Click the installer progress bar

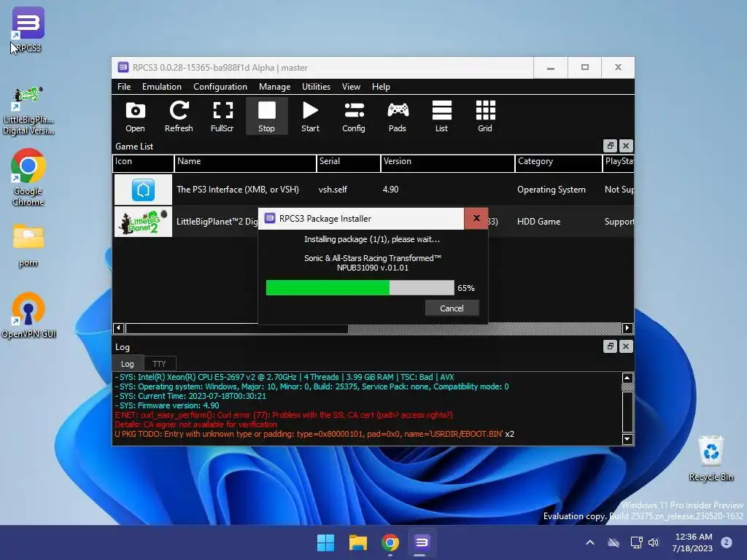click(360, 287)
